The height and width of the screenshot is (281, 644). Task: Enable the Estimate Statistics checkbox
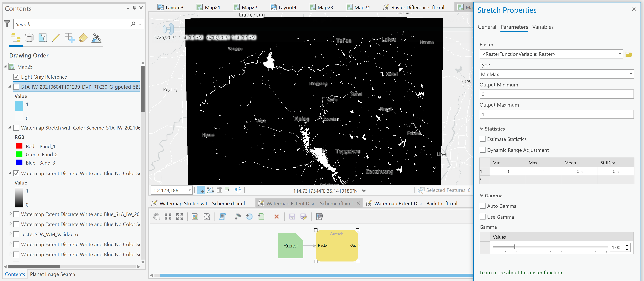click(x=482, y=139)
